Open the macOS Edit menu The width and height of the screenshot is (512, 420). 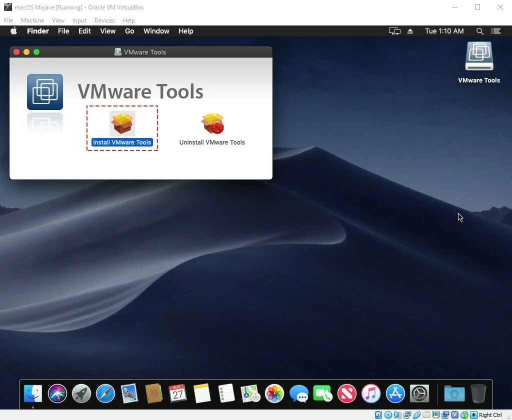(84, 31)
